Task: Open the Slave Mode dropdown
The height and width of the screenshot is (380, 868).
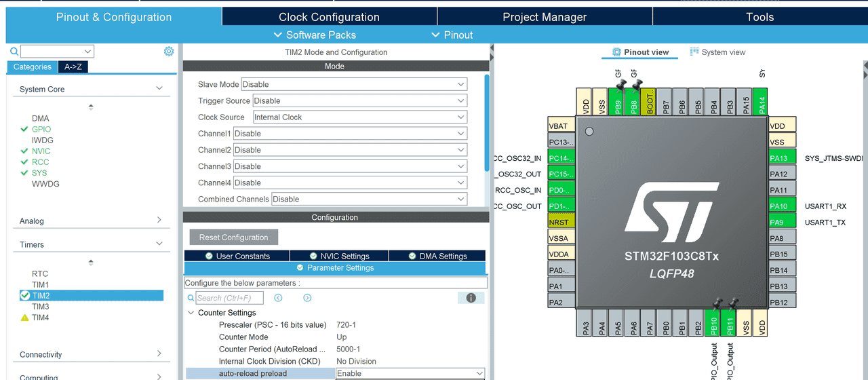Action: pos(354,84)
